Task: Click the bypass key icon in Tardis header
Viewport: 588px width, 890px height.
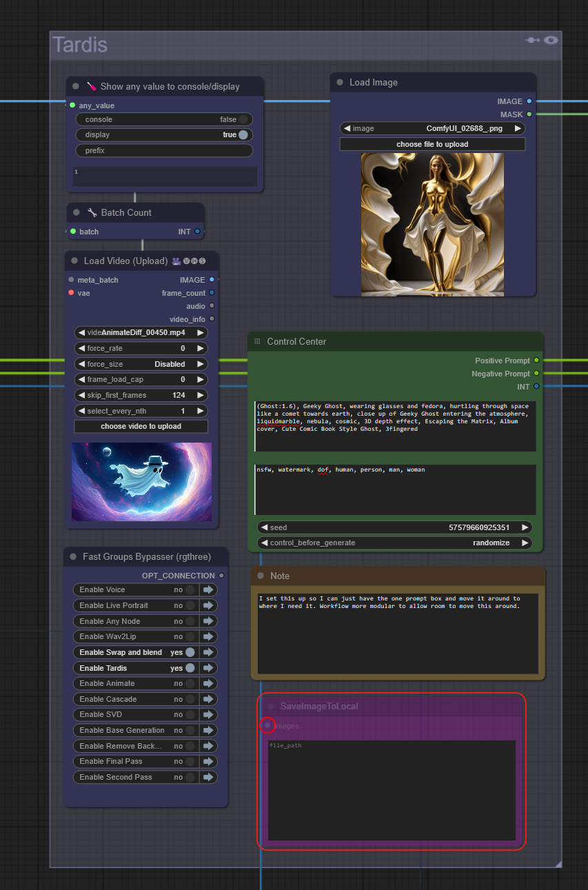Action: pyautogui.click(x=533, y=41)
